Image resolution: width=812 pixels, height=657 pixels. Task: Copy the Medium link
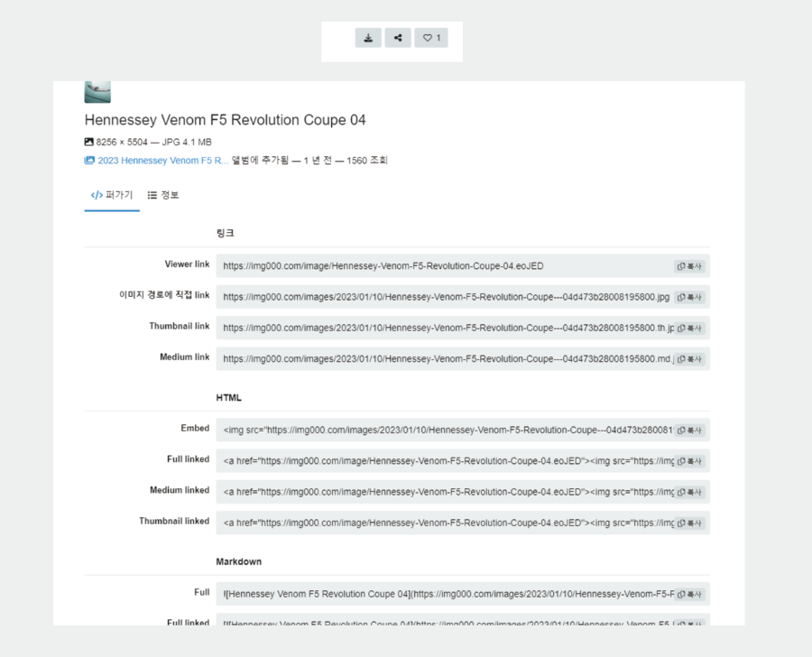tap(689, 359)
